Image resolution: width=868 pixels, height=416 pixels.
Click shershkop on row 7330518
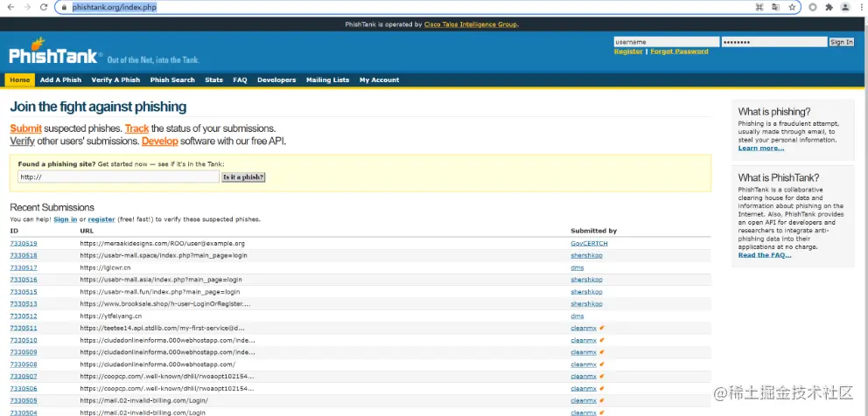pyautogui.click(x=587, y=255)
